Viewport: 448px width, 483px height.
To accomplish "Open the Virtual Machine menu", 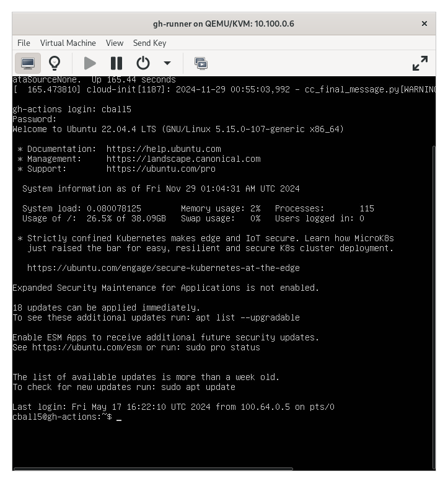I will coord(68,43).
